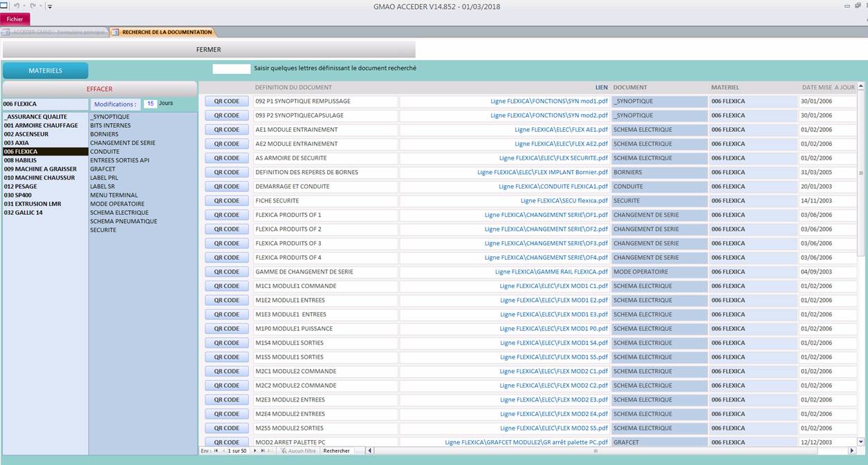This screenshot has width=868, height=465.
Task: Click the Modifications days field showing 15
Action: [x=150, y=104]
